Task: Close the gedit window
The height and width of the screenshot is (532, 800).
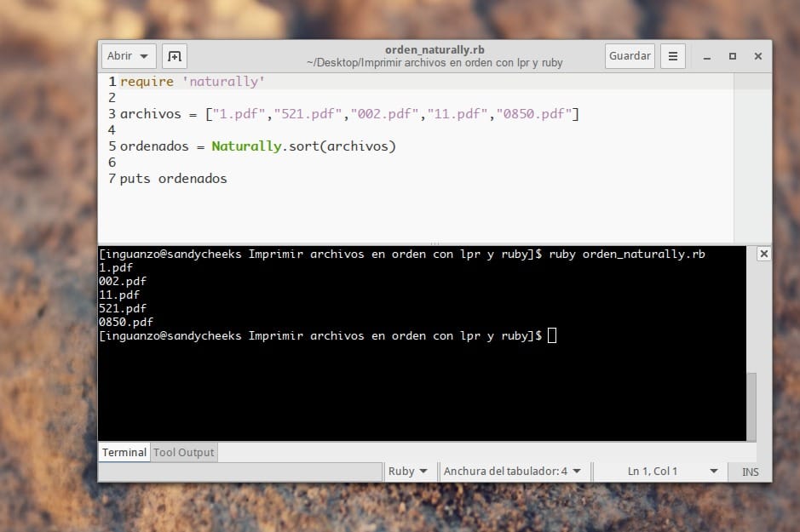Action: 757,56
